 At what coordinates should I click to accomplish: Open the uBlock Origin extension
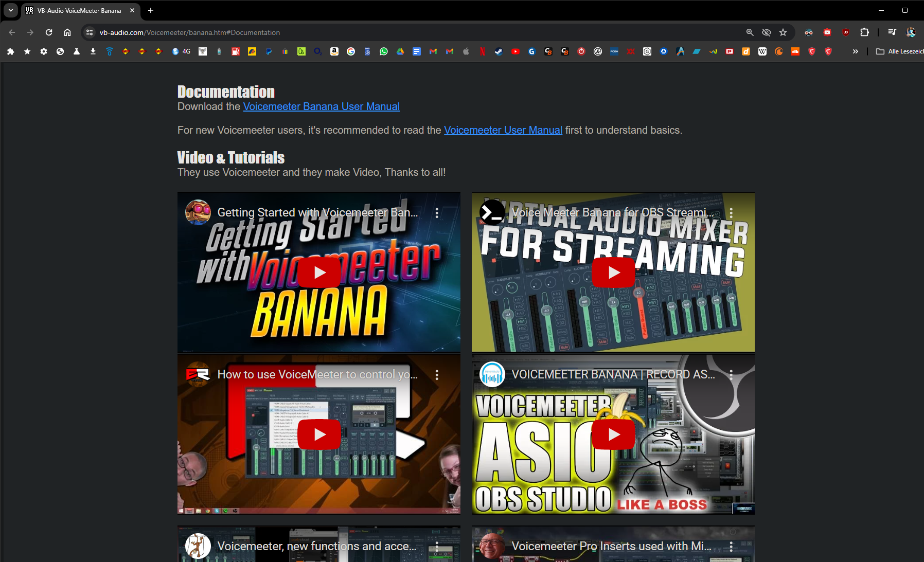pos(846,32)
